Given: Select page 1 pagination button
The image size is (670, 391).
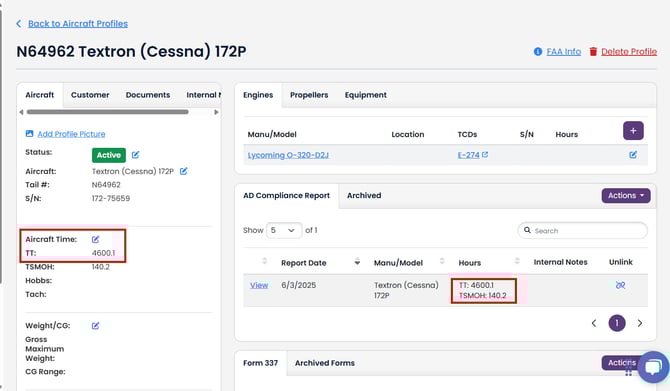Looking at the screenshot, I should click(x=617, y=323).
